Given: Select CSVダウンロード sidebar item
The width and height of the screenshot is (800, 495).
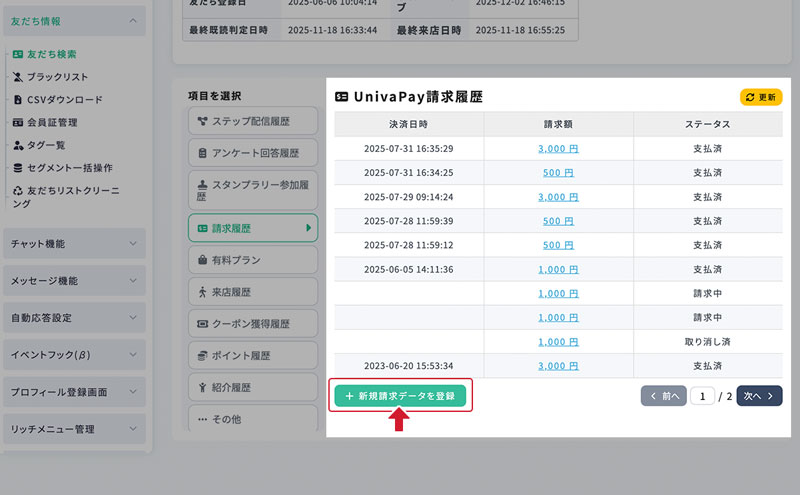Looking at the screenshot, I should click(x=64, y=100).
